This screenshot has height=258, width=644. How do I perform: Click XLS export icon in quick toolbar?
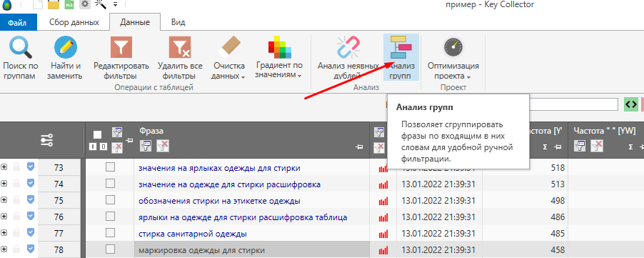coord(69,4)
